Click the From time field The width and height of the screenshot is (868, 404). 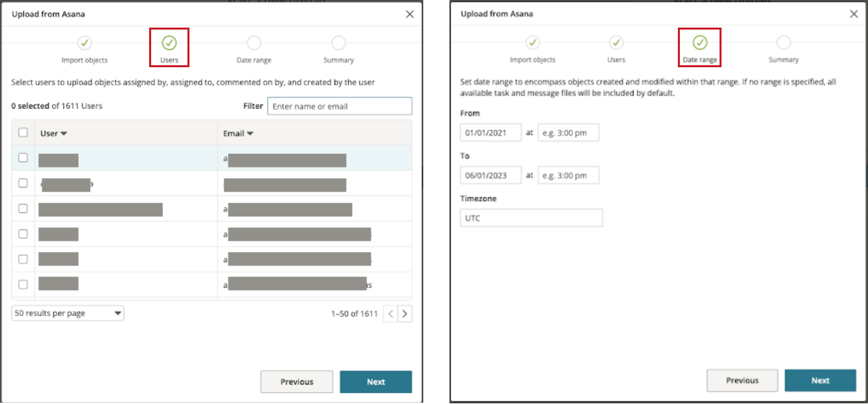[568, 132]
